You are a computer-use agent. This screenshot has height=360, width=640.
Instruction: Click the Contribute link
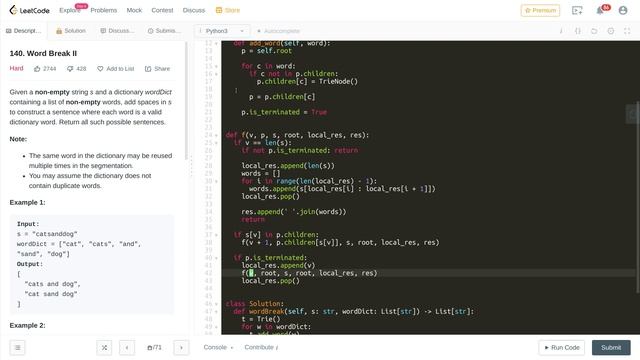pos(262,347)
